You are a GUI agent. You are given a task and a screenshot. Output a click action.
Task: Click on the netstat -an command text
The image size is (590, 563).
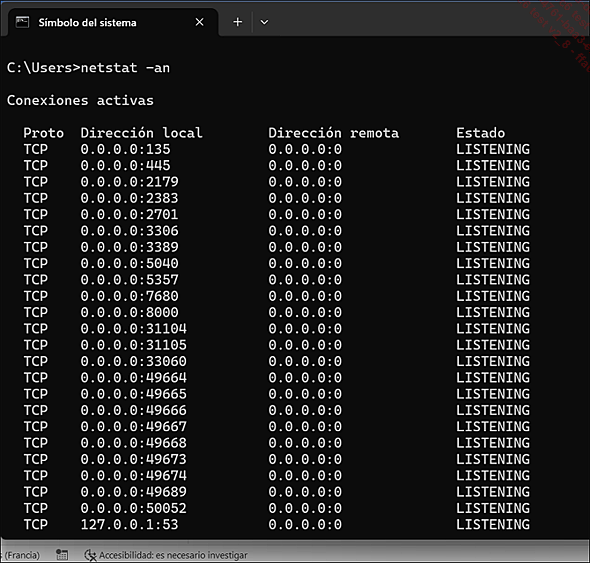125,68
